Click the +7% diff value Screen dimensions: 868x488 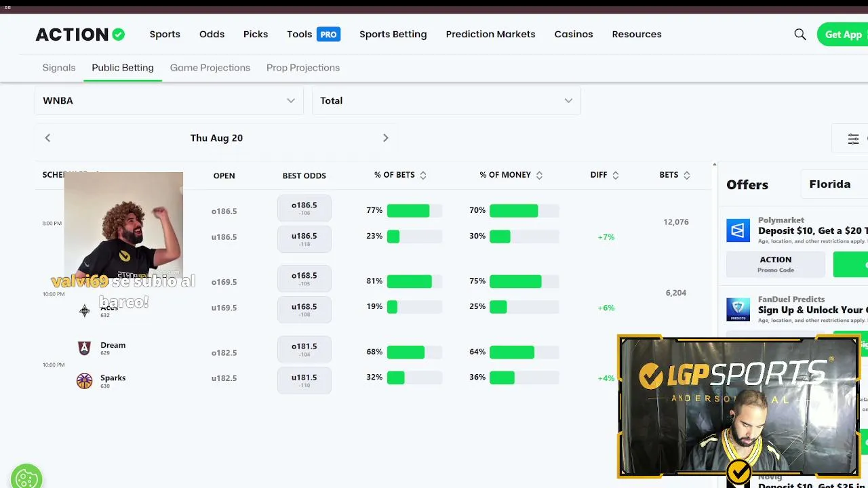point(606,237)
